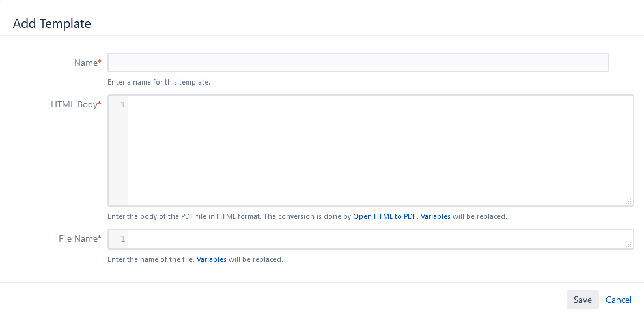Open Variables link below the File Name field
Viewport: 644px width, 314px height.
[212, 259]
